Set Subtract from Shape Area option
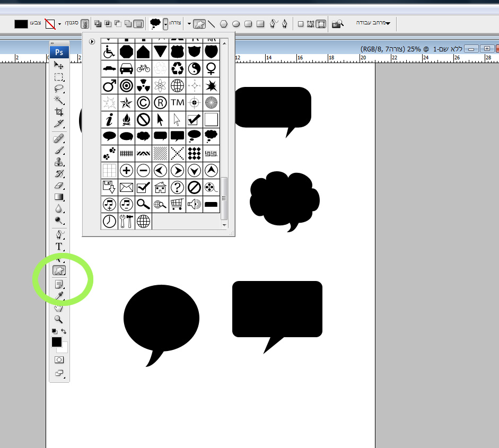499x448 pixels. click(x=118, y=23)
